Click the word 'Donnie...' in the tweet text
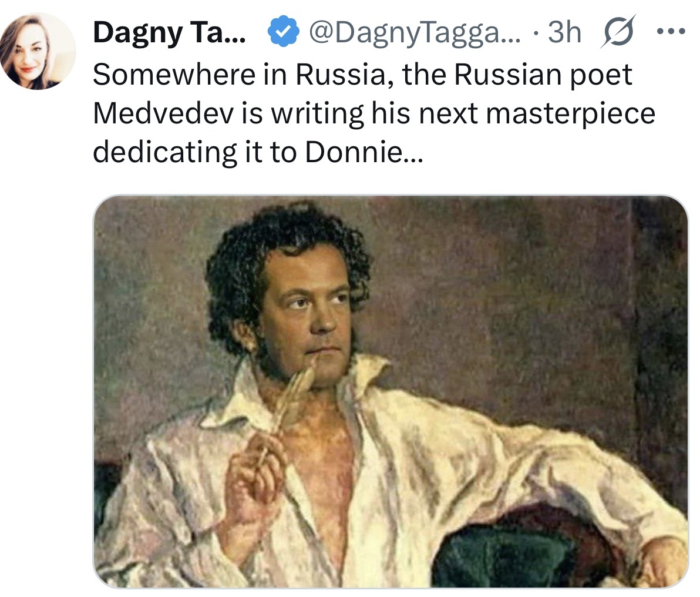The image size is (700, 597). (364, 152)
